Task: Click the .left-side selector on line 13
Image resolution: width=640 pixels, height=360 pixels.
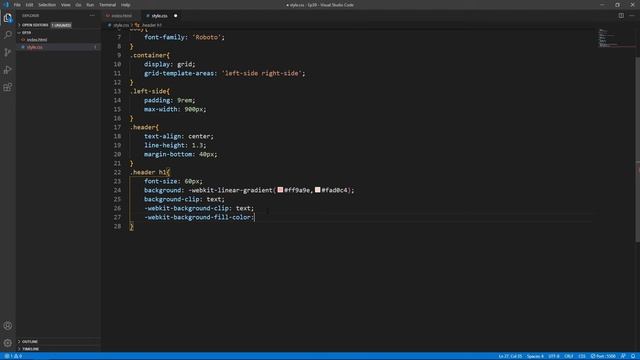Action: click(150, 91)
